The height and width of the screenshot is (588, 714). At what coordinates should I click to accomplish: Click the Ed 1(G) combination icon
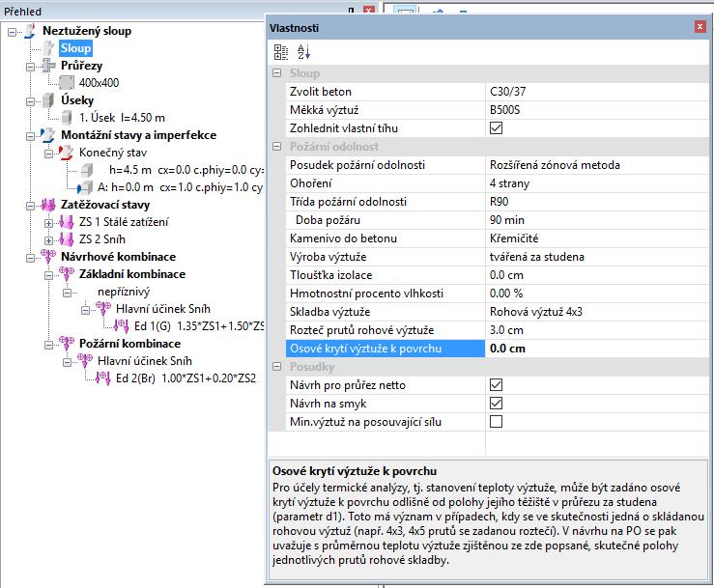[x=122, y=326]
